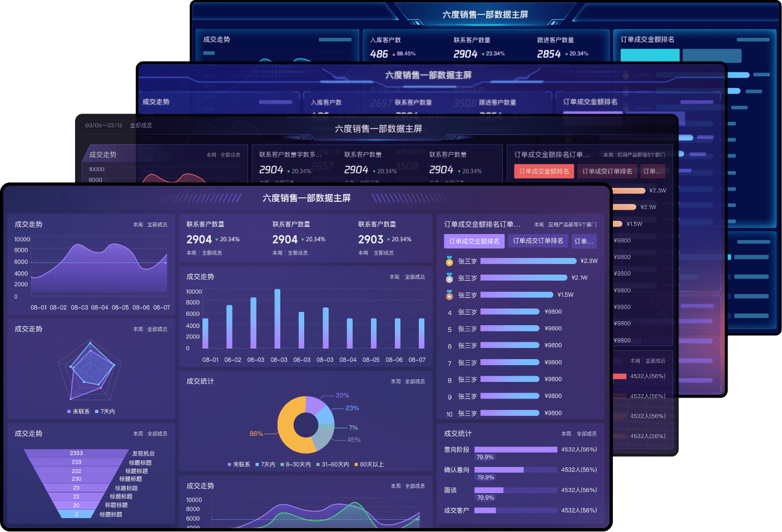Click the purple 20% donut segment
The width and height of the screenshot is (782, 532).
(315, 405)
